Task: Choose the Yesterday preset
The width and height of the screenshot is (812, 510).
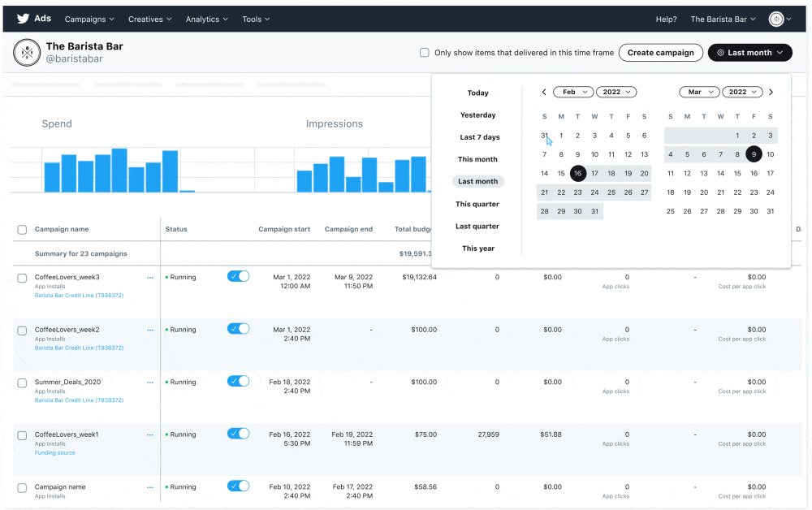Action: pos(478,115)
